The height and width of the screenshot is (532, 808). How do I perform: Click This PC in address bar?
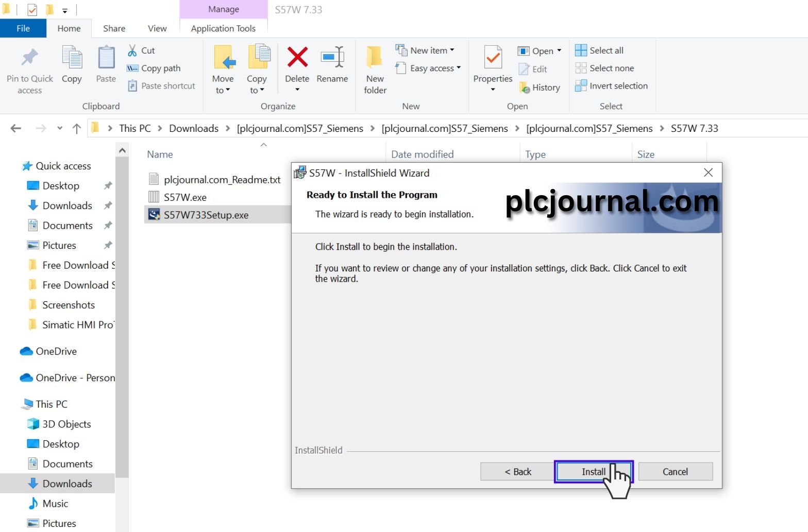tap(135, 128)
